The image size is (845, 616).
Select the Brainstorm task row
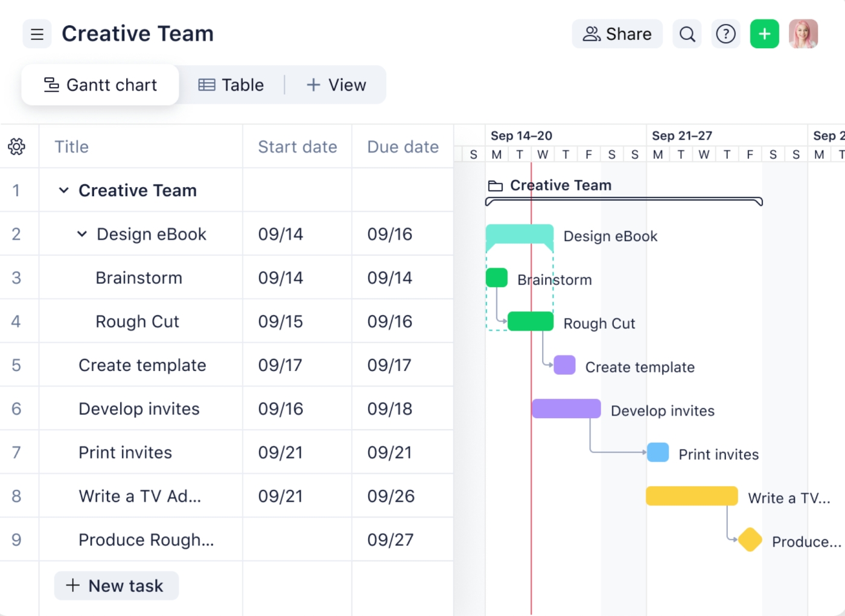[139, 278]
